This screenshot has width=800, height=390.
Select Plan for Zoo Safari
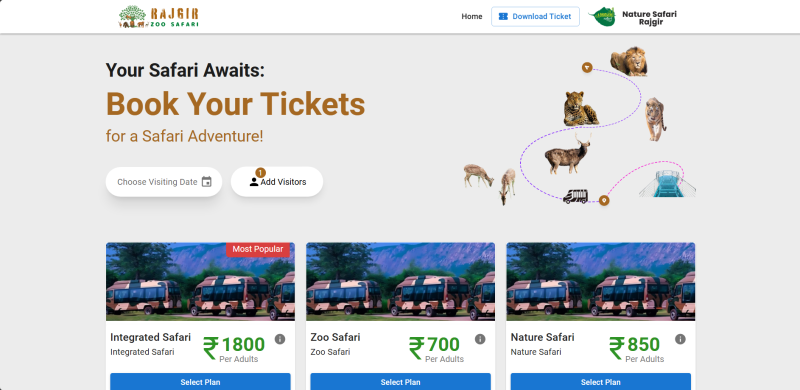click(x=401, y=382)
